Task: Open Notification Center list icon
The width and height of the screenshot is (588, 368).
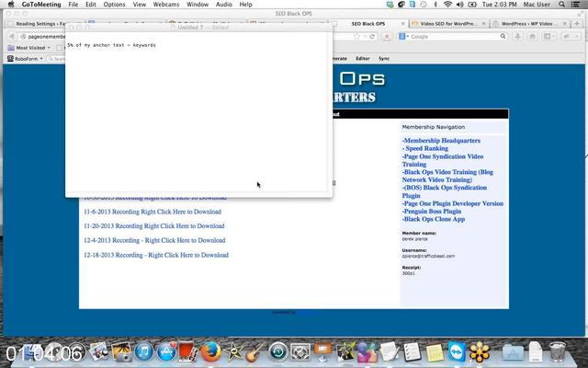Action: pyautogui.click(x=575, y=4)
